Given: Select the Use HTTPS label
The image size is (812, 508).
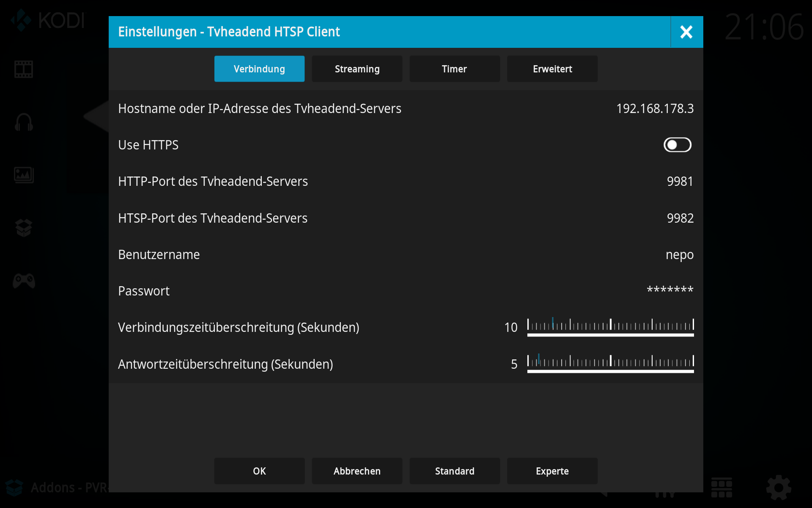Looking at the screenshot, I should [148, 145].
